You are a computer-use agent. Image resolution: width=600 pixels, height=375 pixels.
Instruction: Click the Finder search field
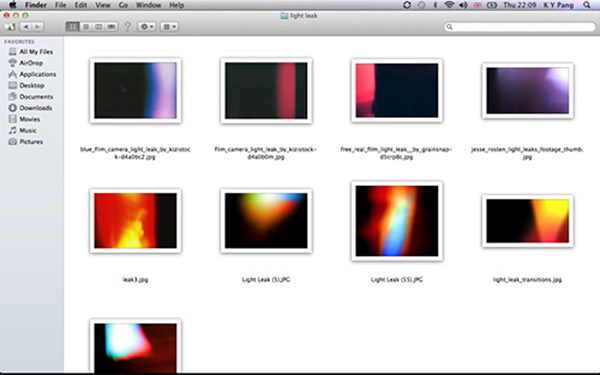[x=520, y=27]
